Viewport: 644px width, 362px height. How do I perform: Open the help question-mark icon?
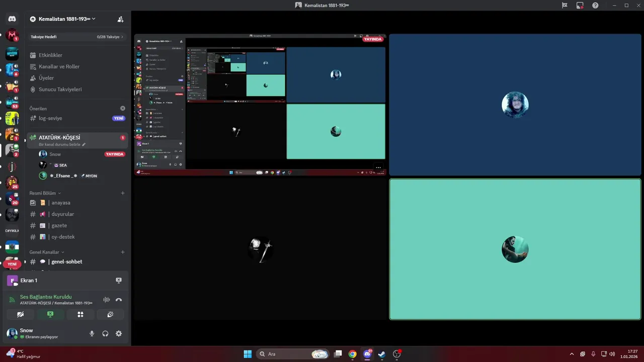pos(595,5)
